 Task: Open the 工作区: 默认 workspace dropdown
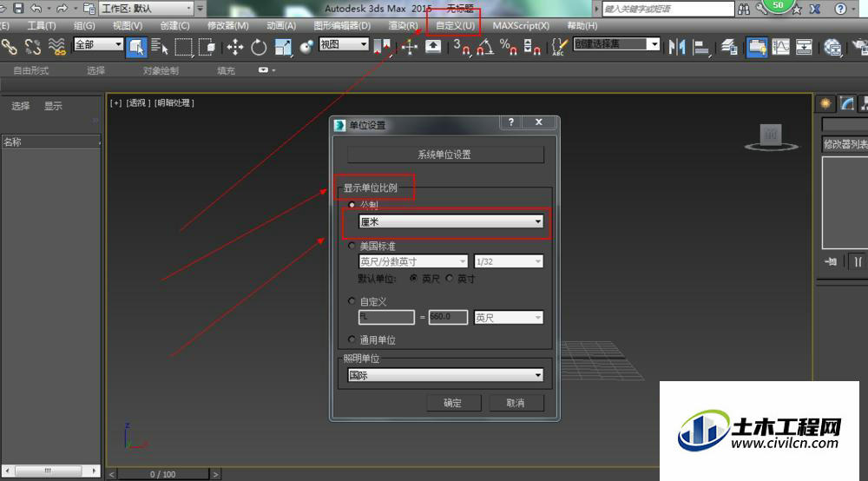(146, 9)
